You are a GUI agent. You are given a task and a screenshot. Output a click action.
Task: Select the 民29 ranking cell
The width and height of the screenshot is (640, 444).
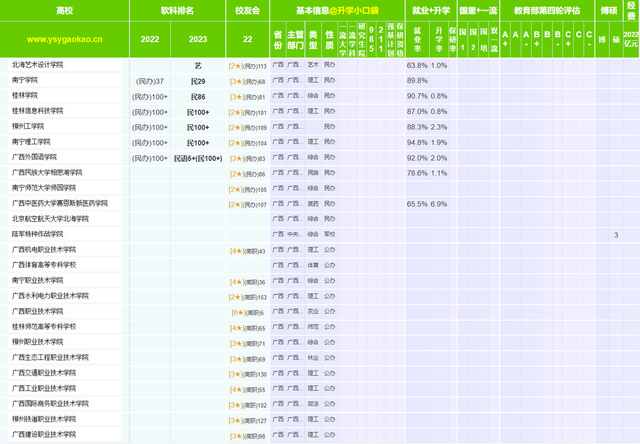tap(198, 81)
